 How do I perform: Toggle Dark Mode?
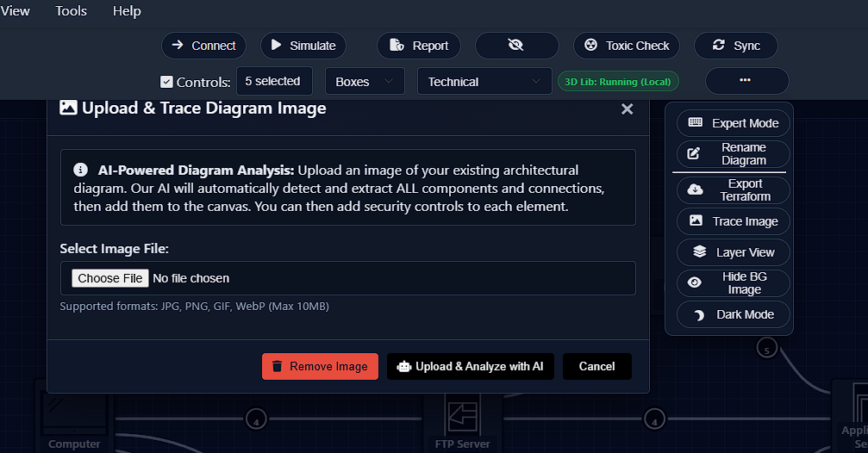coord(733,314)
